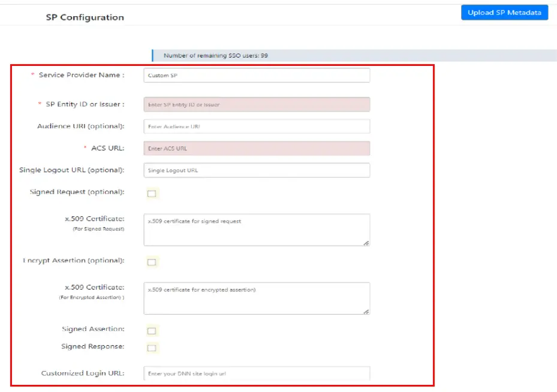Image resolution: width=557 pixels, height=392 pixels.
Task: Click the SP Configuration heading
Action: [85, 17]
